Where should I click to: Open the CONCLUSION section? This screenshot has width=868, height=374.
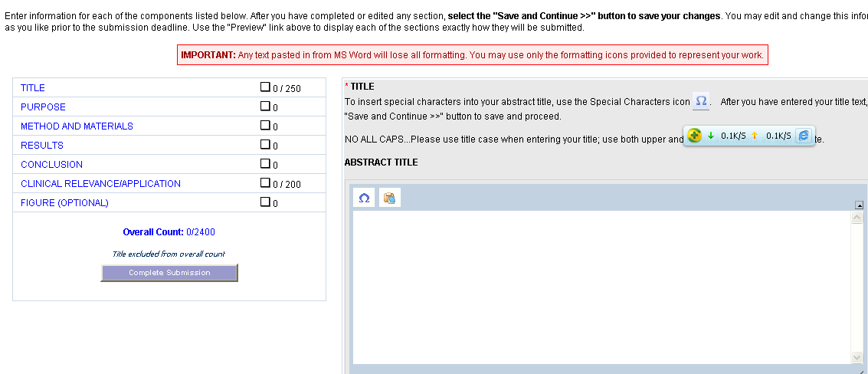(x=51, y=165)
